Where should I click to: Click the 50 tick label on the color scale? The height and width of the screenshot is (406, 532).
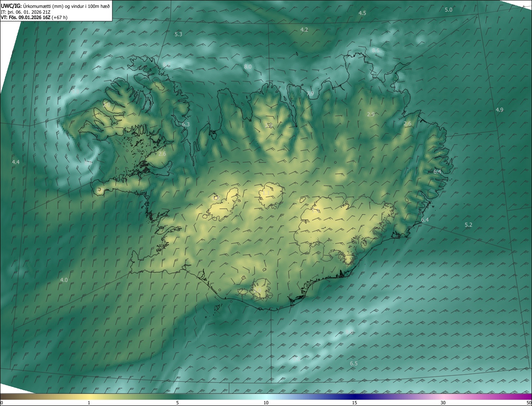pos(529,403)
